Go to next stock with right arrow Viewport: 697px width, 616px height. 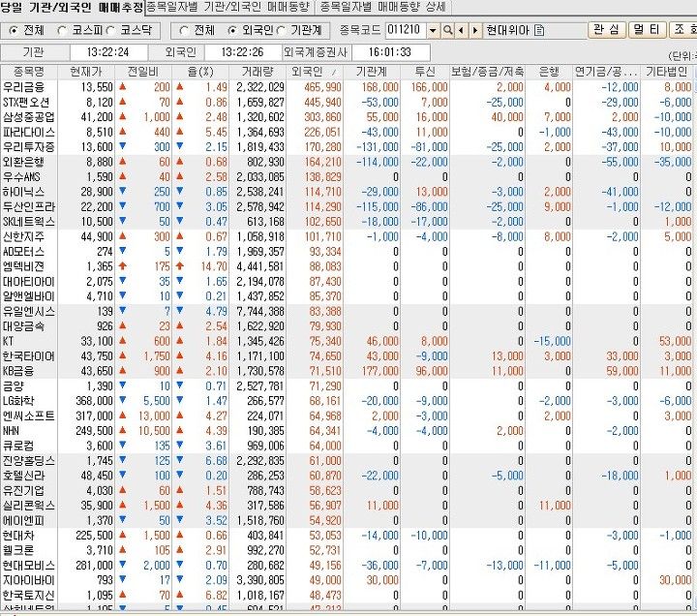(475, 30)
